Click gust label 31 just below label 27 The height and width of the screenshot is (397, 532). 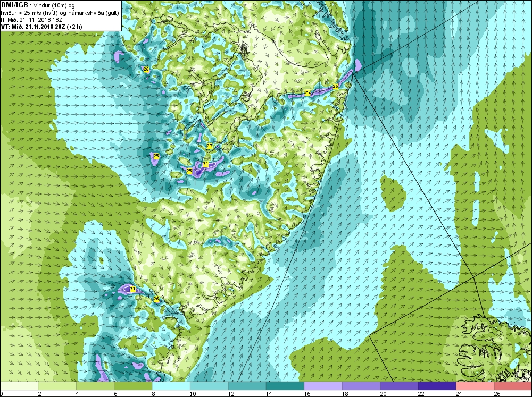(x=205, y=164)
